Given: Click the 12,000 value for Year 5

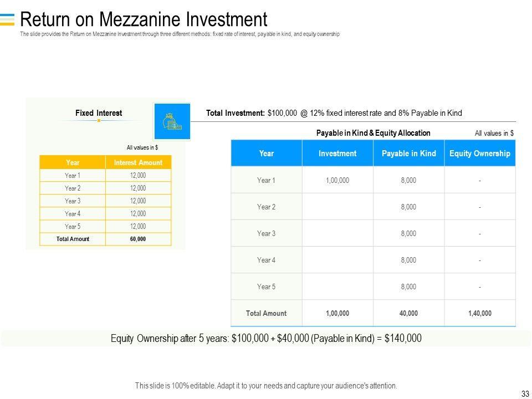Looking at the screenshot, I should 138,226.
